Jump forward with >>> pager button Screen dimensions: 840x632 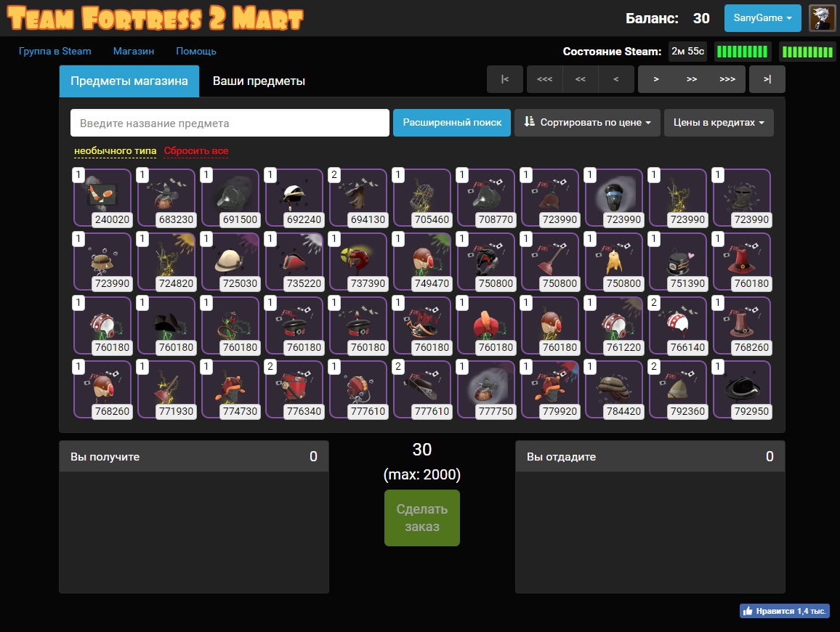727,79
